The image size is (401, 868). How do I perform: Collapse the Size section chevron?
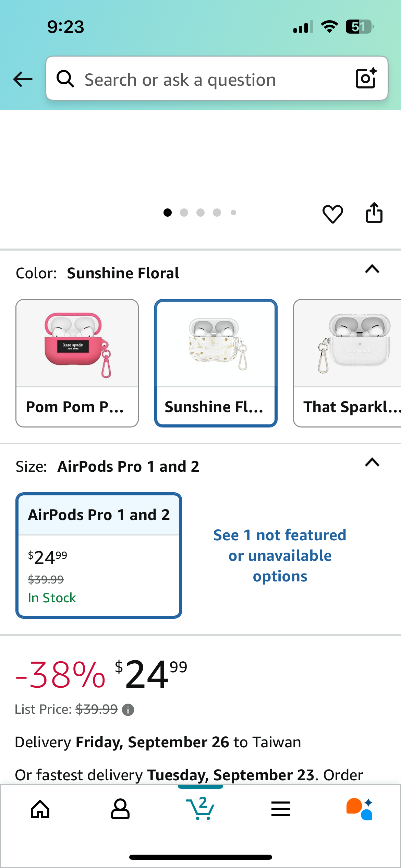click(372, 463)
